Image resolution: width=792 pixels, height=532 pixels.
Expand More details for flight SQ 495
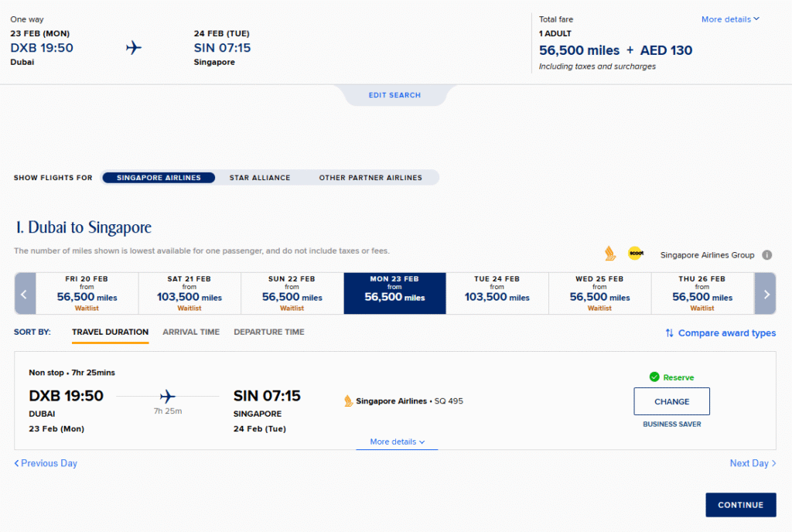tap(397, 442)
